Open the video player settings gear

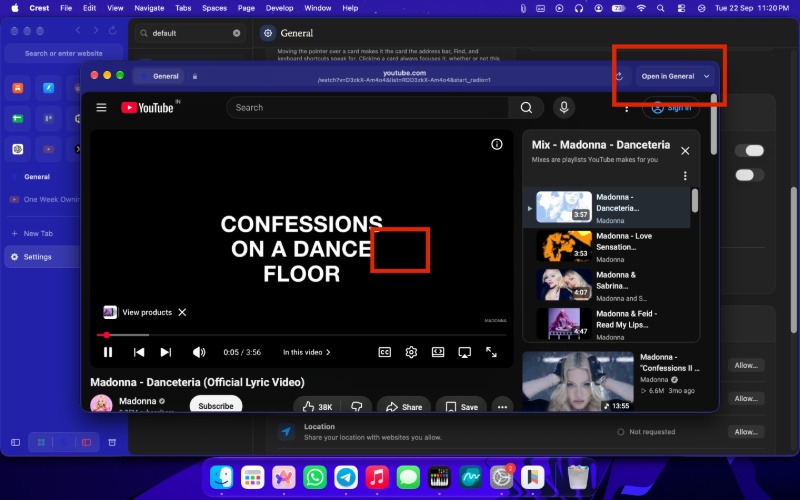pyautogui.click(x=411, y=352)
